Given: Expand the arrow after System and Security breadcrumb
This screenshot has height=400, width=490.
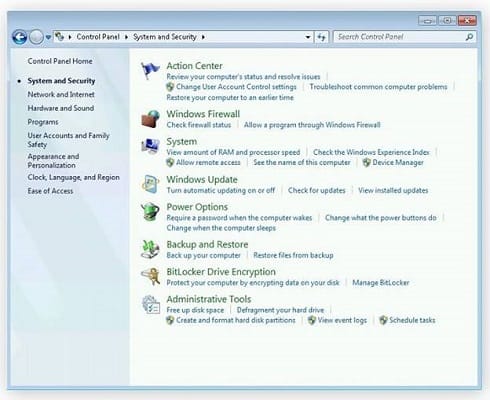Looking at the screenshot, I should pos(203,37).
